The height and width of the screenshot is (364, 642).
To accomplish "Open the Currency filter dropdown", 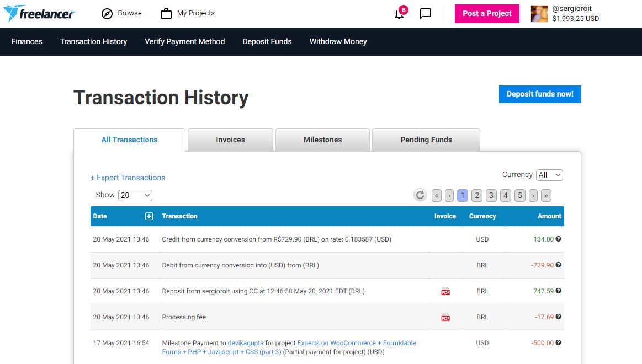I will 549,175.
